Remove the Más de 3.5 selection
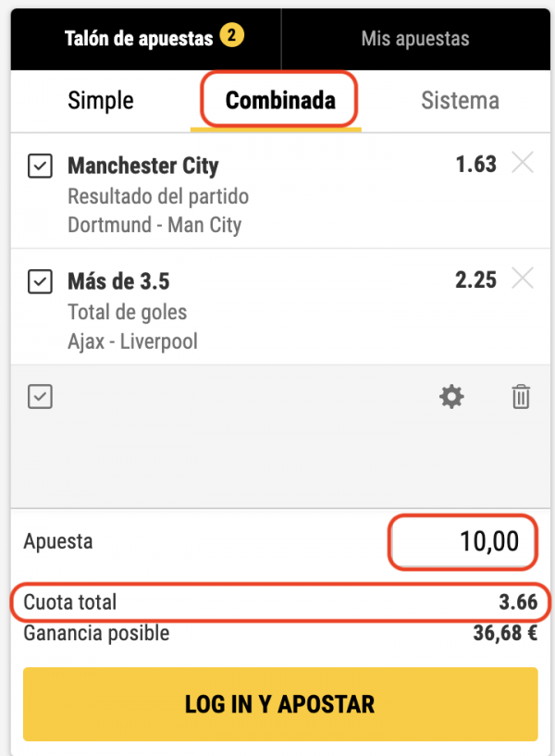Screen dimensions: 555x756 tap(523, 279)
